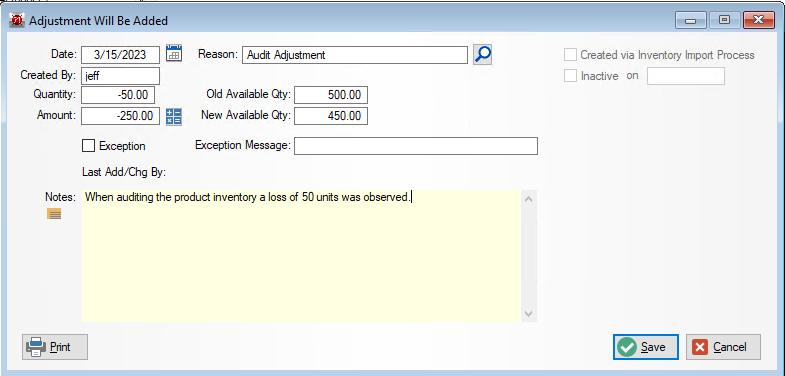Click the Last Add/Chg By label
This screenshot has height=376, width=785.
pos(124,173)
